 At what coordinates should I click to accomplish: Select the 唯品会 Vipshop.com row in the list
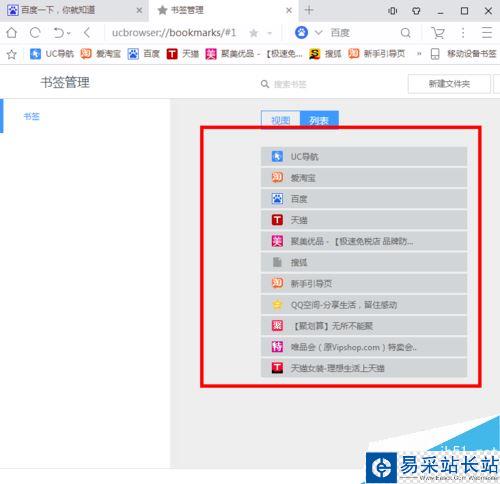click(364, 347)
